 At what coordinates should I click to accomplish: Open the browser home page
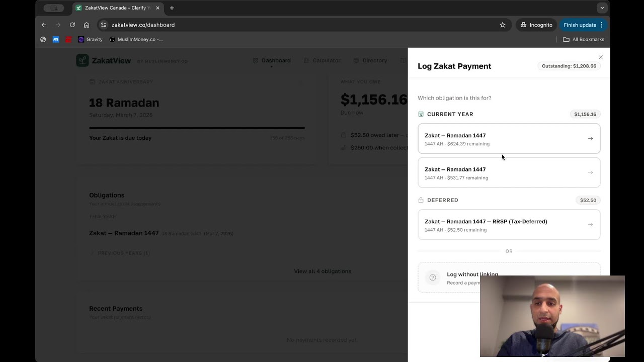pyautogui.click(x=87, y=25)
